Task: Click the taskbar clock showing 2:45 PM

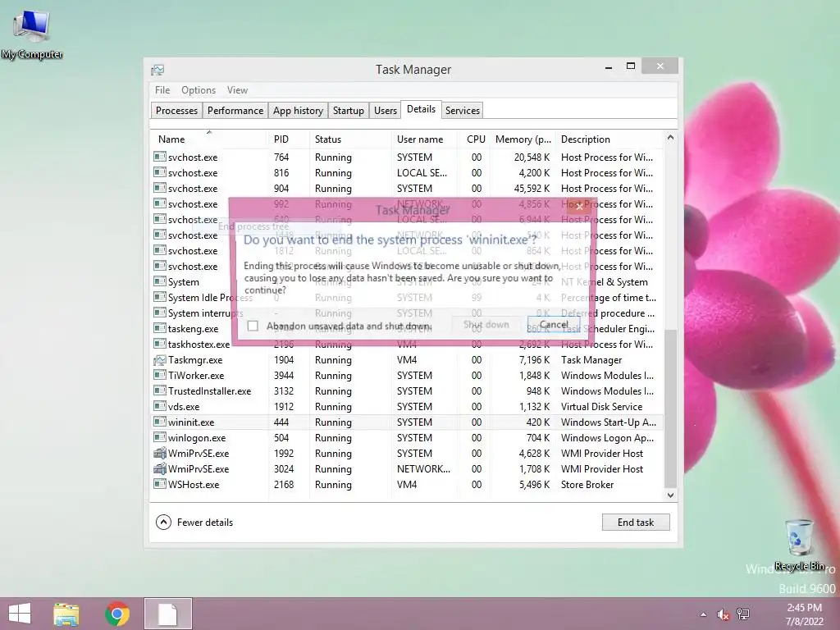Action: 804,614
